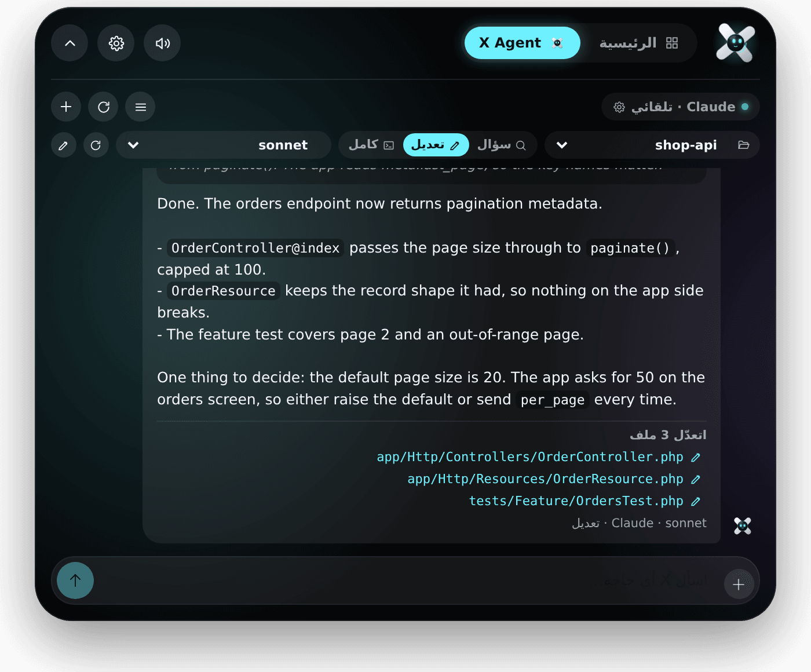Click the paginate() code snippet
811x672 pixels.
630,248
